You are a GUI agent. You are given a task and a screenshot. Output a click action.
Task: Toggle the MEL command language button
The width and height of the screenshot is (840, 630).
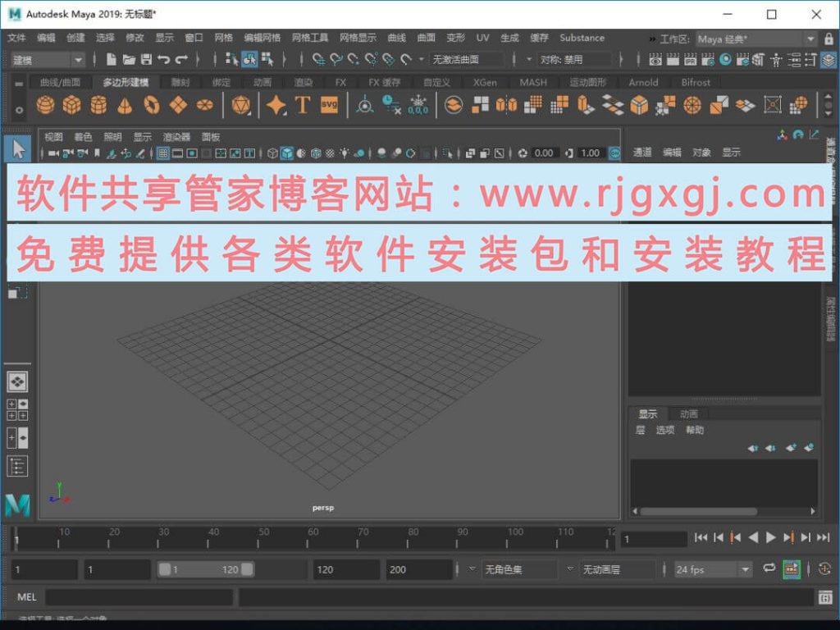27,597
